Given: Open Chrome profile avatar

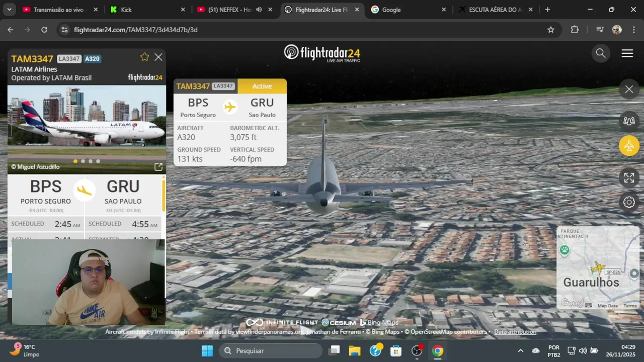Looking at the screenshot, I should point(617,30).
